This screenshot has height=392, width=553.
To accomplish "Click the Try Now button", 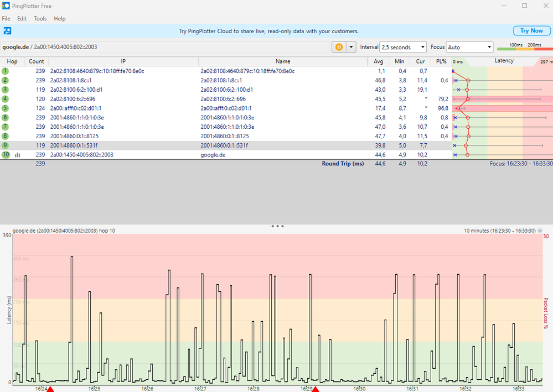I will point(531,30).
